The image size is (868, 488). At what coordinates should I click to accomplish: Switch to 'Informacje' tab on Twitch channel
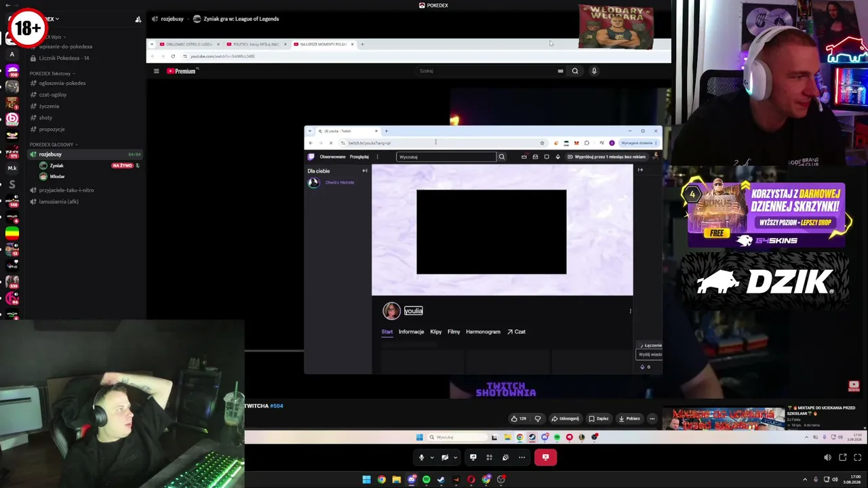click(x=411, y=331)
